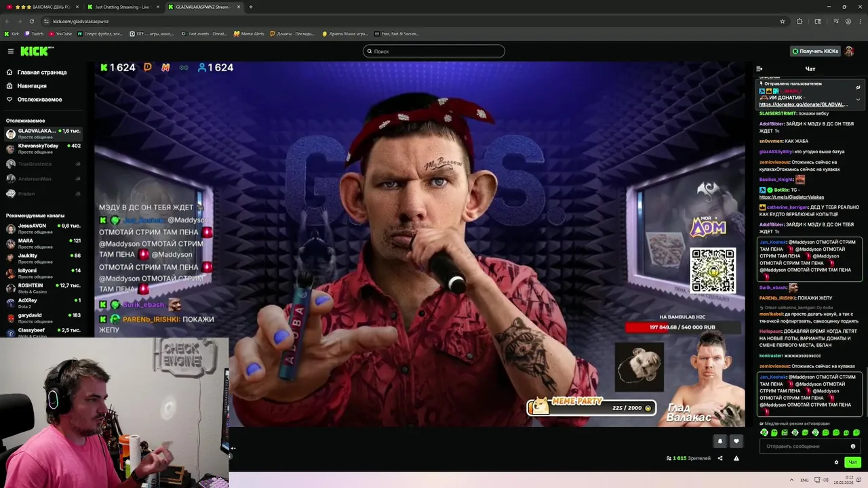The image size is (868, 488).
Task: Focus the Отправить сообщение input field
Action: [810, 446]
